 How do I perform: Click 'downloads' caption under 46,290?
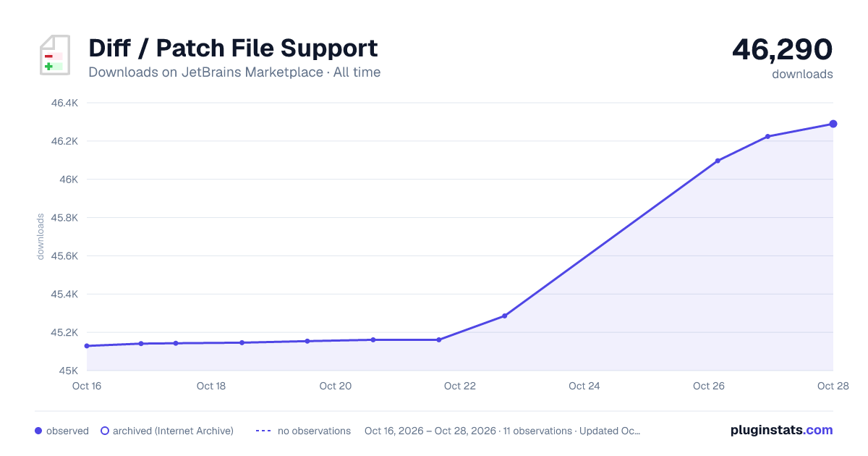pos(802,74)
